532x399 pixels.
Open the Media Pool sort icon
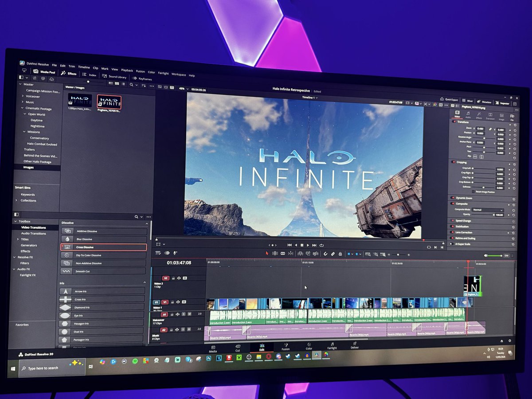[144, 85]
